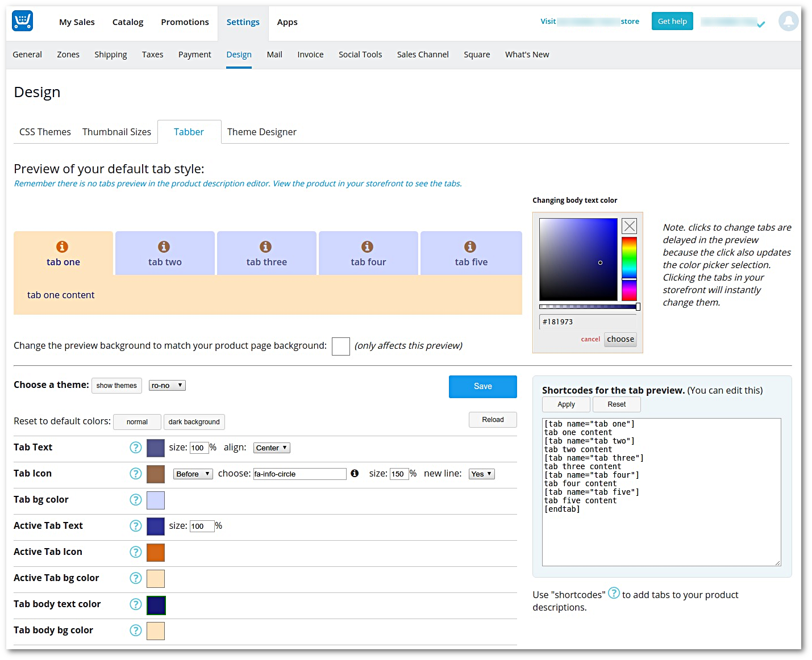Viewport: 812px width, 660px height.
Task: Switch to the Theme Designer tab
Action: coord(261,132)
